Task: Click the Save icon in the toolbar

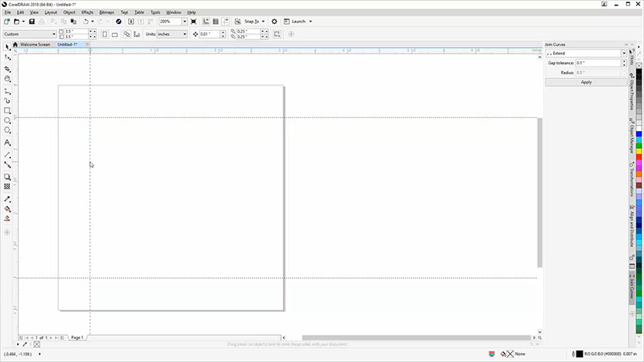Action: pyautogui.click(x=31, y=22)
